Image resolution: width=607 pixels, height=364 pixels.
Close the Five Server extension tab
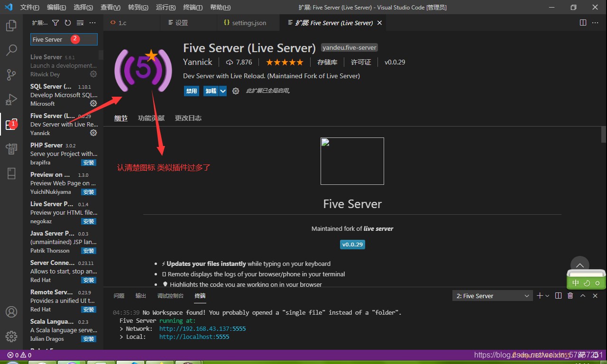pos(380,23)
